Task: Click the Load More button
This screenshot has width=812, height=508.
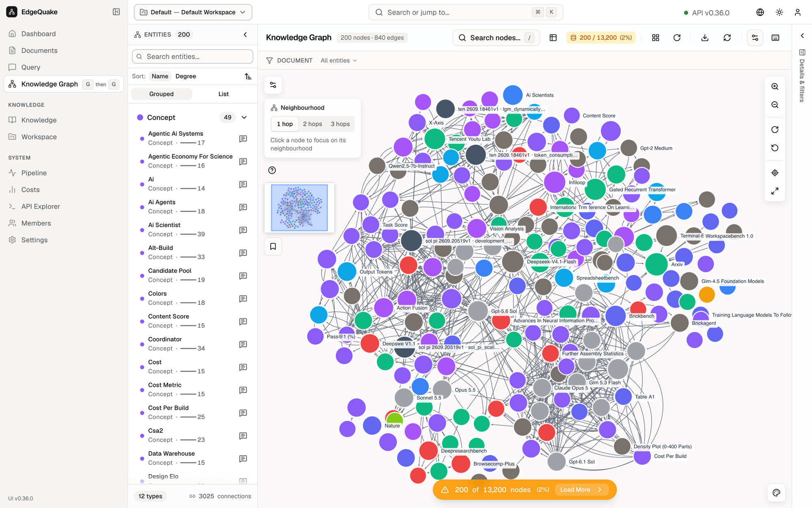Action: pyautogui.click(x=581, y=489)
